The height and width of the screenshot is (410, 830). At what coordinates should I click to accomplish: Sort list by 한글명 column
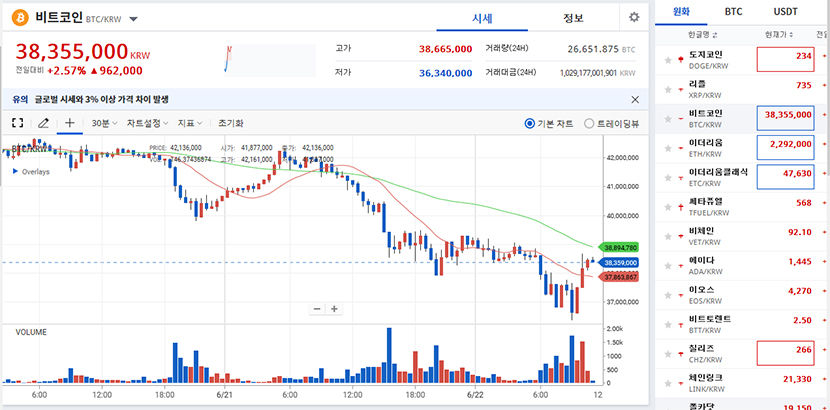(702, 35)
